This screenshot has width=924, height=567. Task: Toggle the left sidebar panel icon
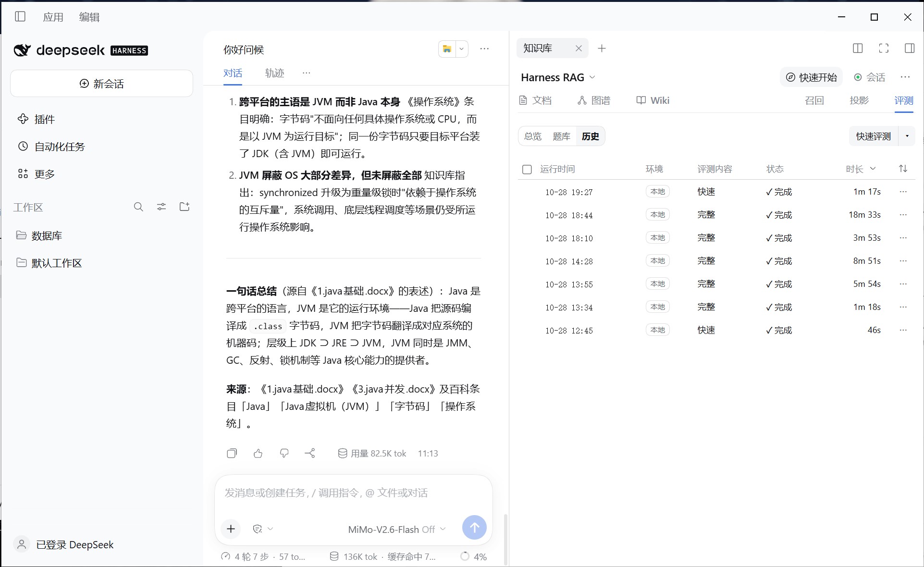(x=20, y=17)
